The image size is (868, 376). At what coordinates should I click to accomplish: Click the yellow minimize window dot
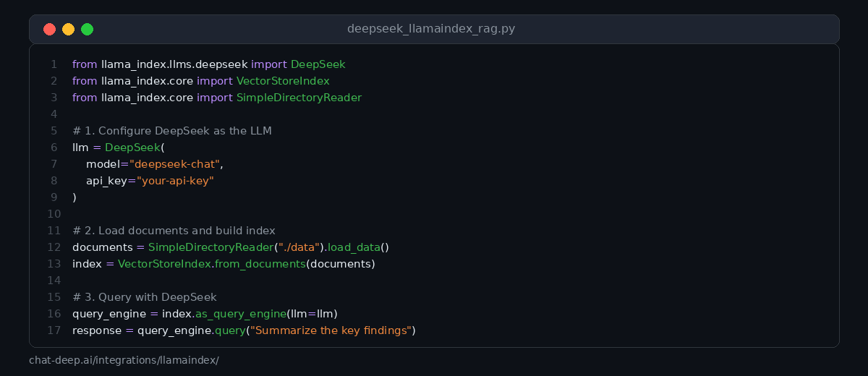pos(68,29)
